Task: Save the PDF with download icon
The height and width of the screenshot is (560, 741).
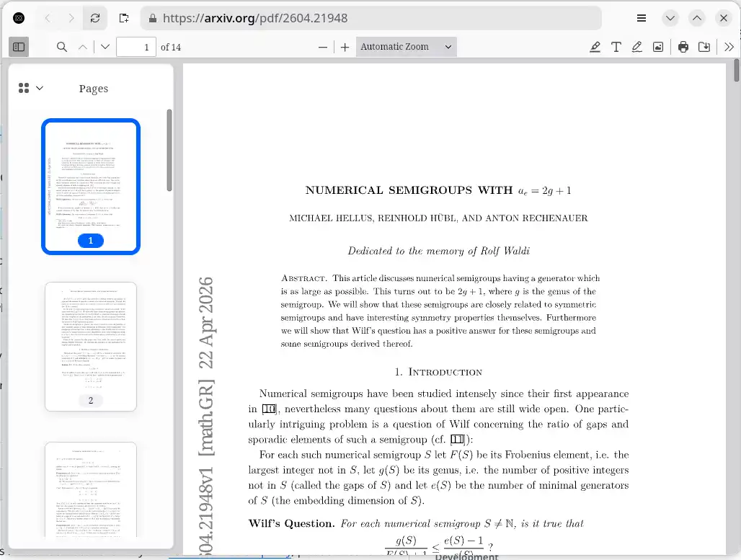Action: 704,47
